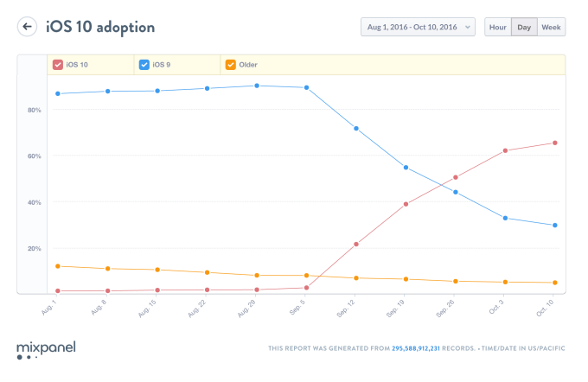588x382 pixels.
Task: Switch to Hour view
Action: (x=497, y=27)
